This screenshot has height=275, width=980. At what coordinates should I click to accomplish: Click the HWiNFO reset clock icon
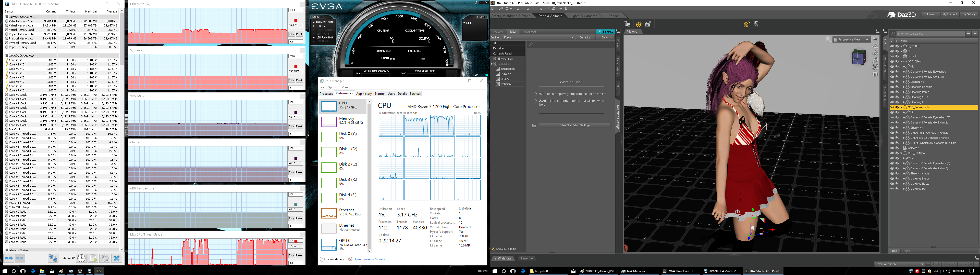pos(81,258)
